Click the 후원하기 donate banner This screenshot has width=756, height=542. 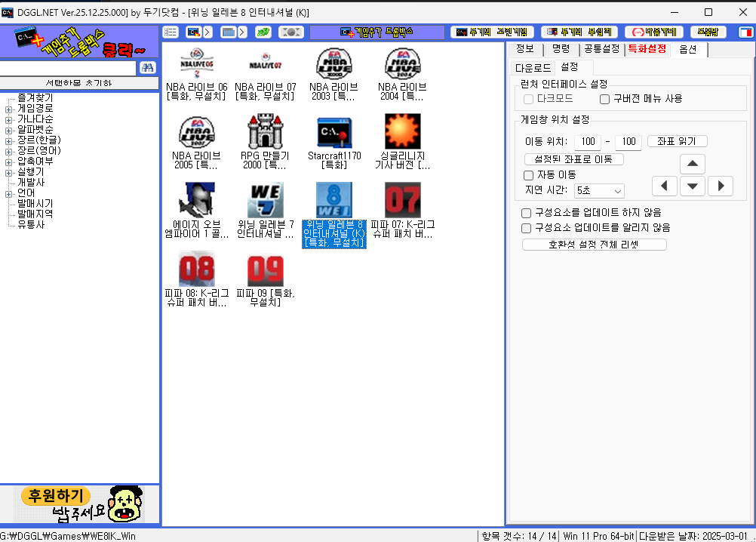coord(79,504)
